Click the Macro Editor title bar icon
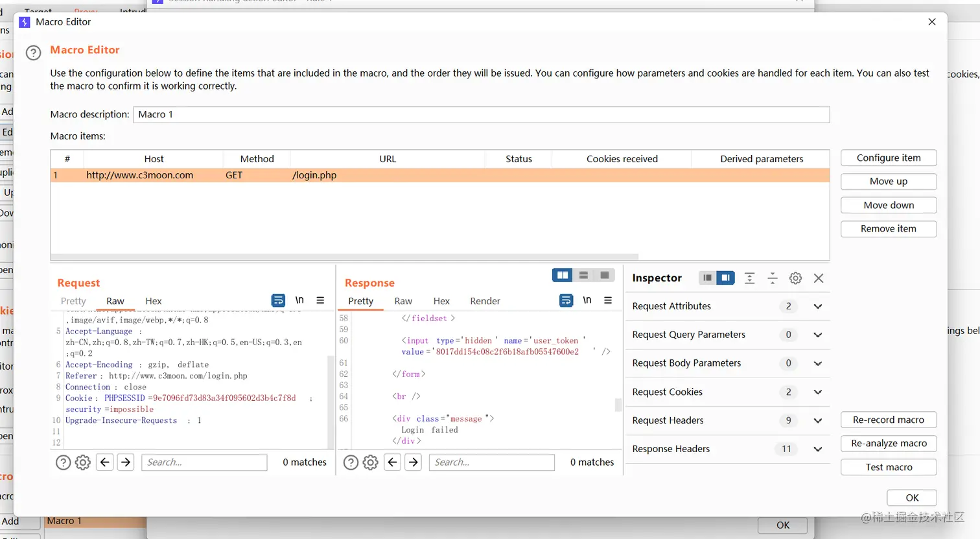 coord(25,22)
